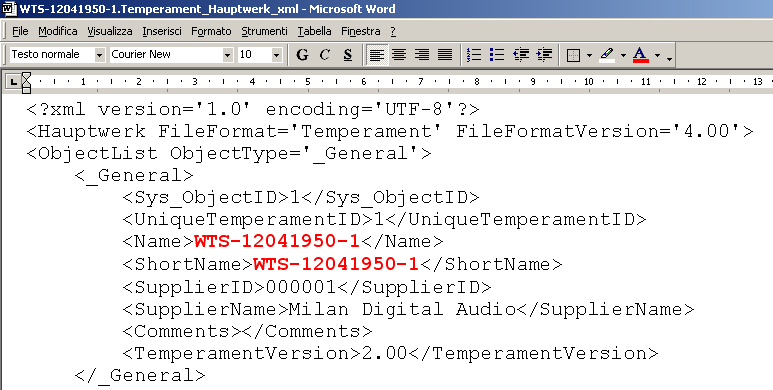Click the Sys_ObjectID line
This screenshot has height=390, width=773.
[301, 198]
